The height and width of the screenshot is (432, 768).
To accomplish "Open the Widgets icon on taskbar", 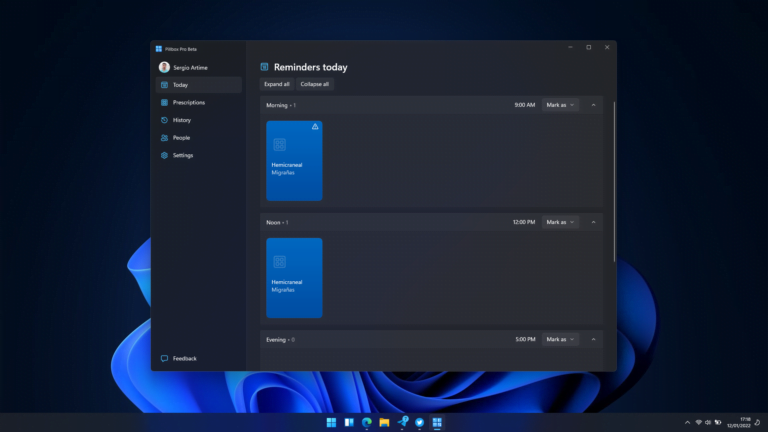I will tap(349, 422).
